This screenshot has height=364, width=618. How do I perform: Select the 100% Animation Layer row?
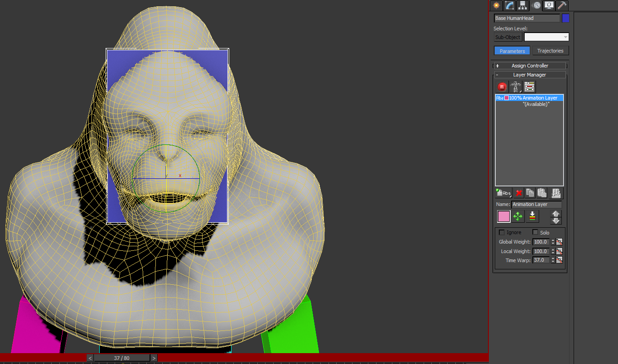[529, 98]
